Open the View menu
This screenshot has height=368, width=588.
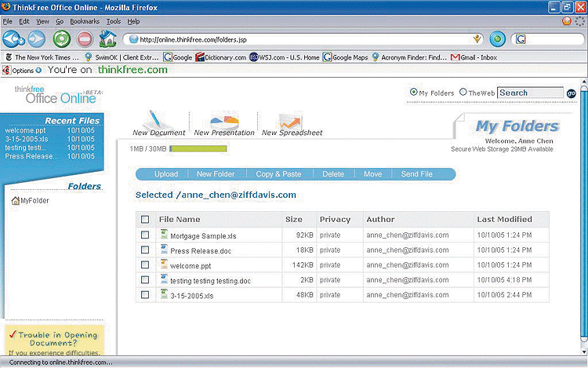tap(43, 21)
